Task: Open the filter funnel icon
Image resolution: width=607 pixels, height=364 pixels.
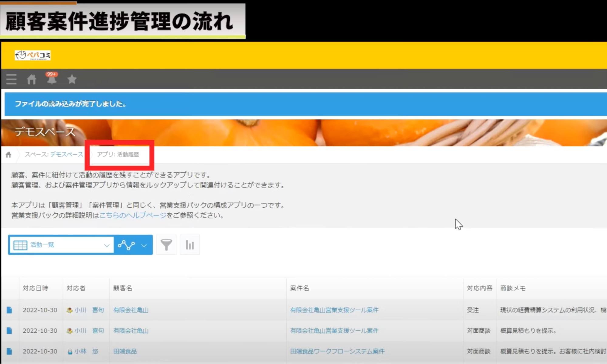Action: click(166, 245)
